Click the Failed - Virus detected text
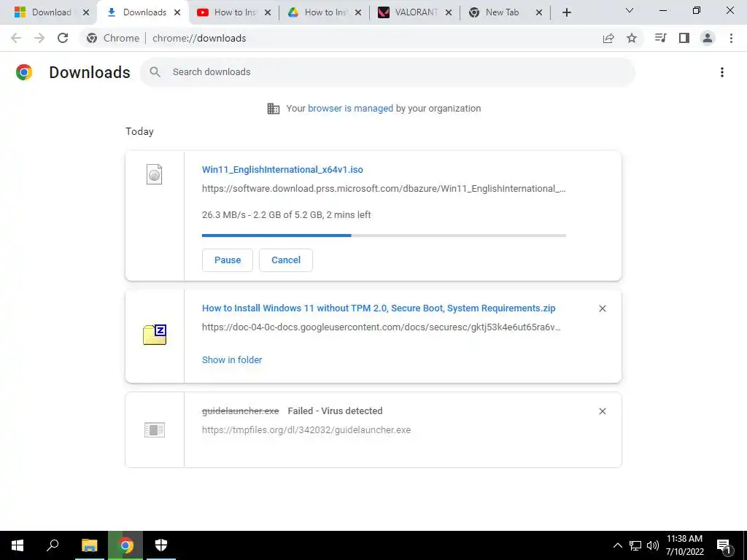 coord(335,411)
